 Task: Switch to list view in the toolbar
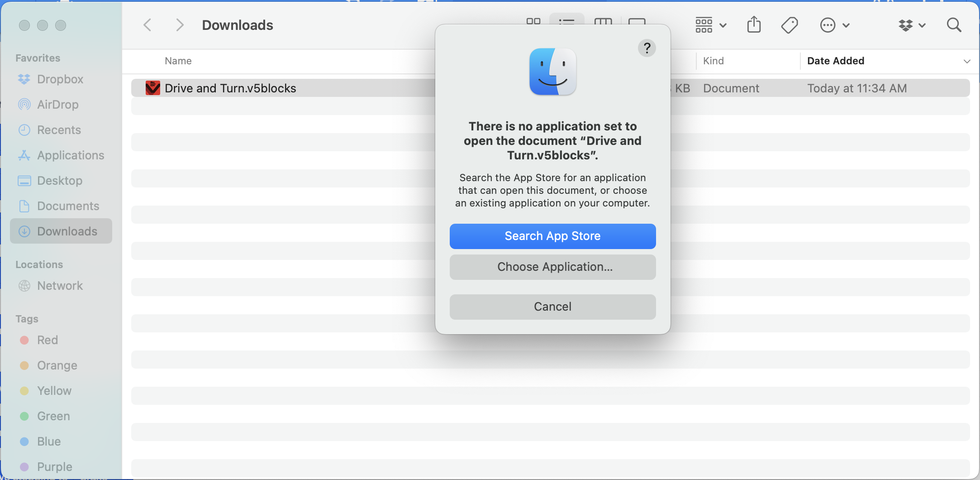tap(566, 21)
